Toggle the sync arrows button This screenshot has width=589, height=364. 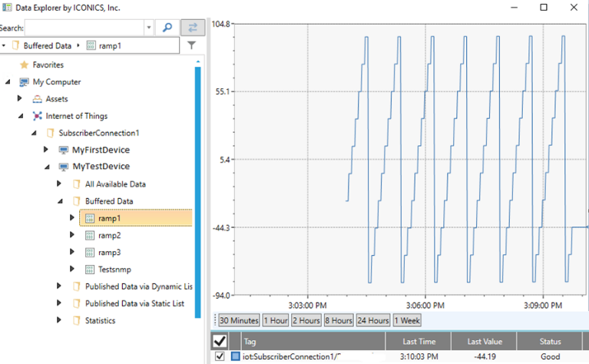(x=192, y=28)
